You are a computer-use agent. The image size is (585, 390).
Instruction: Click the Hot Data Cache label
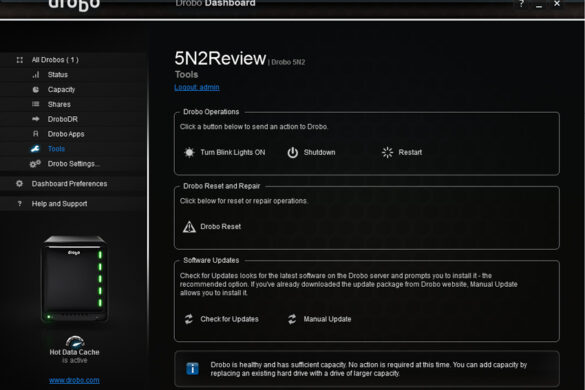75,352
